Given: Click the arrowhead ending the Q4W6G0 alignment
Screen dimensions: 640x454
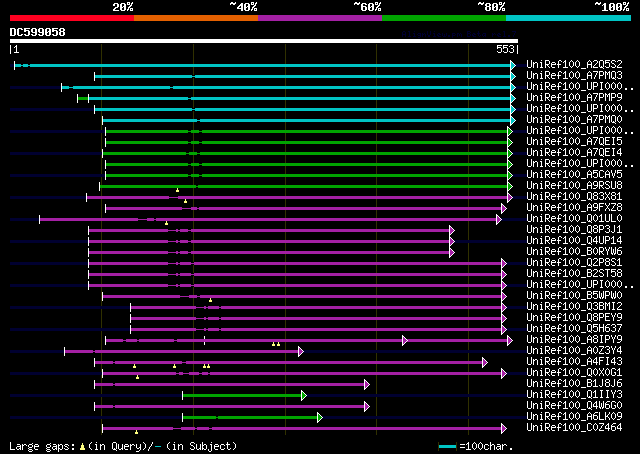Looking at the screenshot, I should point(367,407).
